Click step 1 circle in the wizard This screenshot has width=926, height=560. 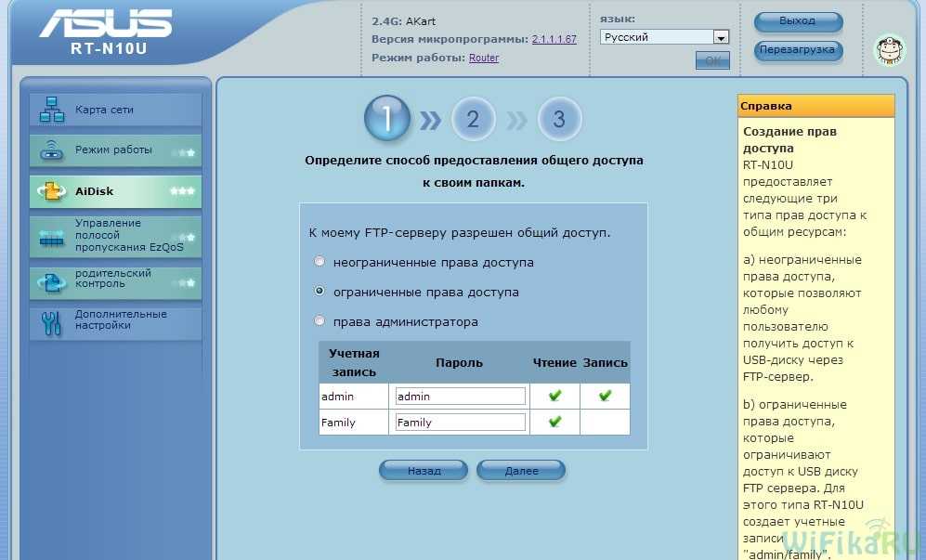click(385, 119)
